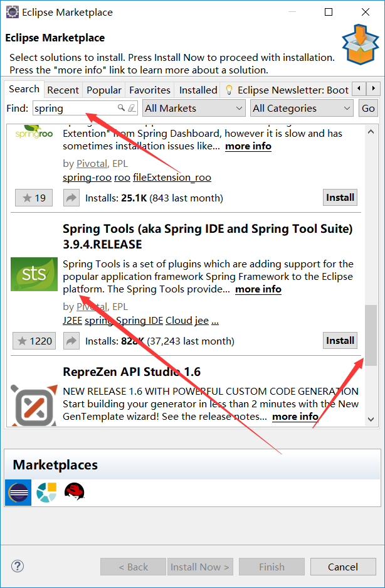Switch to the Favorites tab

[150, 90]
